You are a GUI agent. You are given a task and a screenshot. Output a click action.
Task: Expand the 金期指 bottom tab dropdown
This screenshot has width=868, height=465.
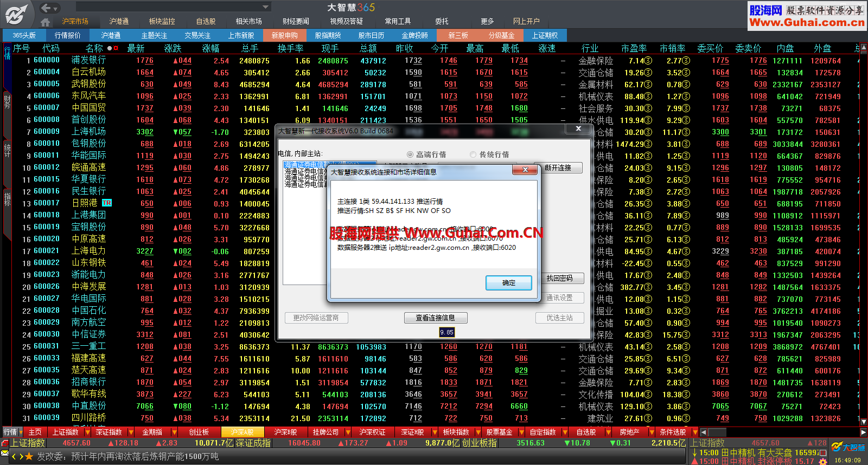tap(174, 432)
